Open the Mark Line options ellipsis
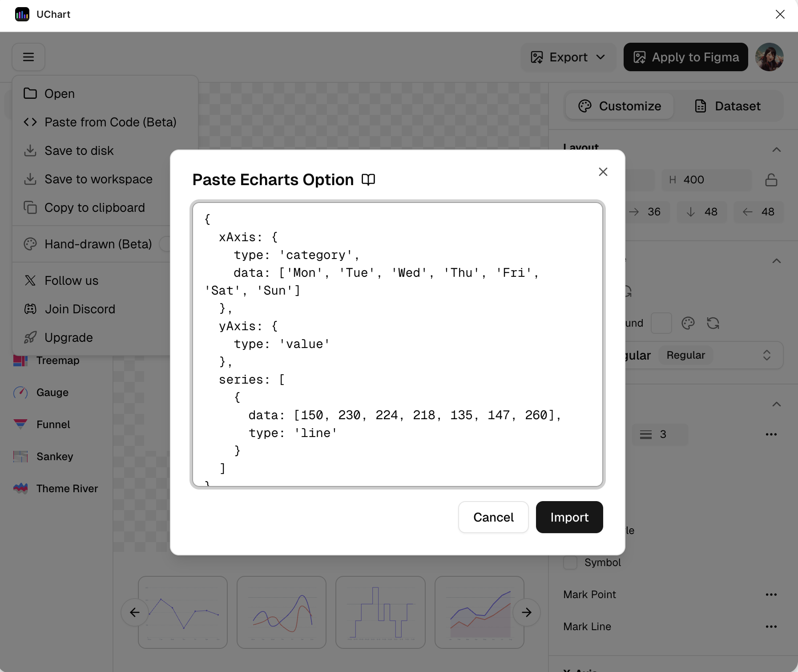This screenshot has height=672, width=798. 771,627
